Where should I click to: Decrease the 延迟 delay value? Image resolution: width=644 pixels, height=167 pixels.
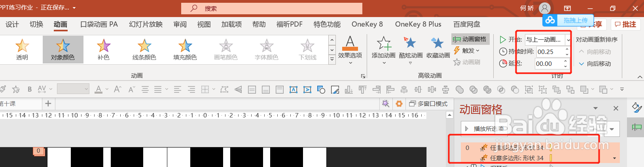[x=566, y=66]
